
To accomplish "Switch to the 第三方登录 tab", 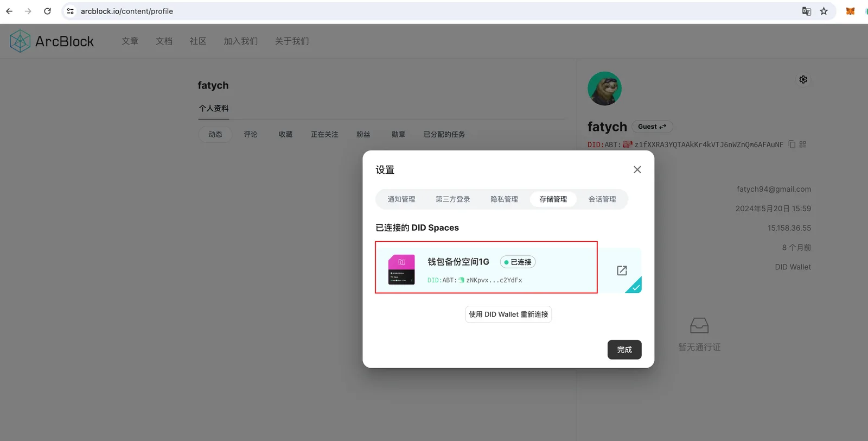I will point(453,199).
